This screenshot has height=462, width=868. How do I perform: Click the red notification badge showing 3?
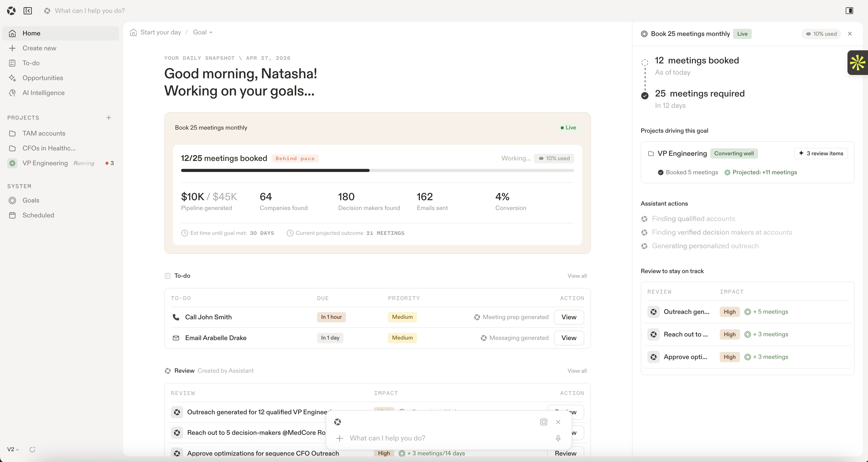coord(110,163)
